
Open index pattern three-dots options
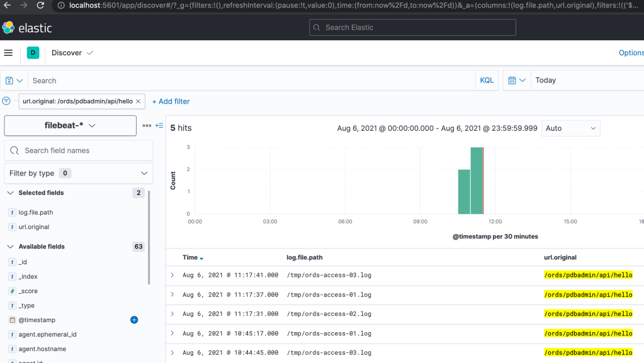[147, 125]
